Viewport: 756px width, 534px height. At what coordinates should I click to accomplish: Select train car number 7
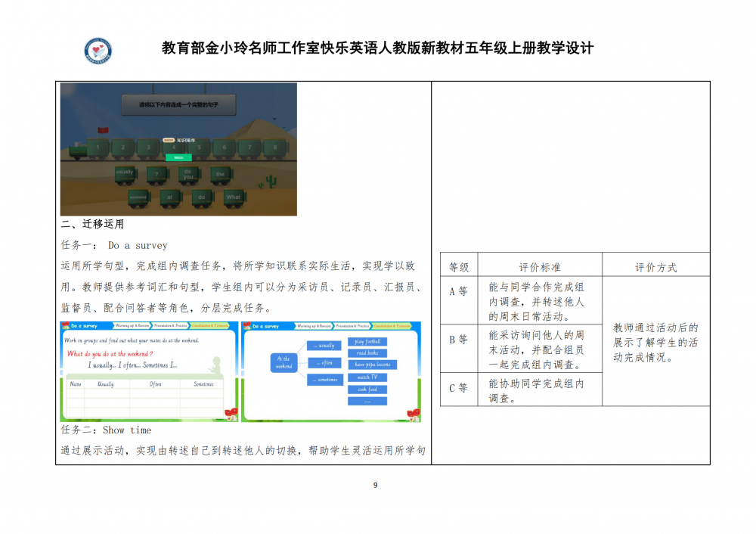tap(249, 148)
